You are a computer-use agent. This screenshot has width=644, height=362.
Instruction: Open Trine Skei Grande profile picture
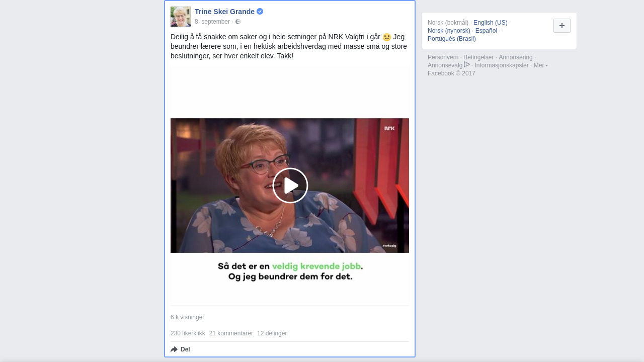pos(181,17)
